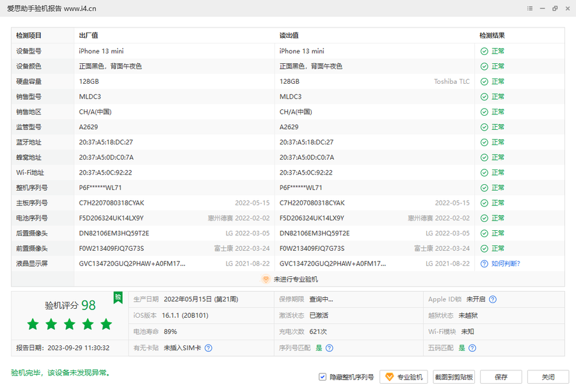Click the 读出值 column header

pos(289,36)
